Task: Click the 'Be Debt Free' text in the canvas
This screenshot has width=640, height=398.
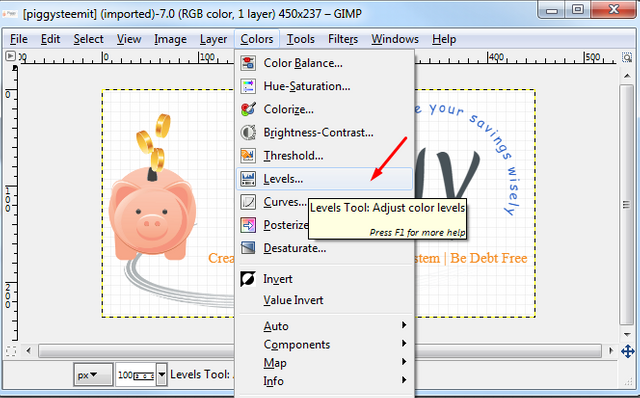Action: tap(489, 258)
